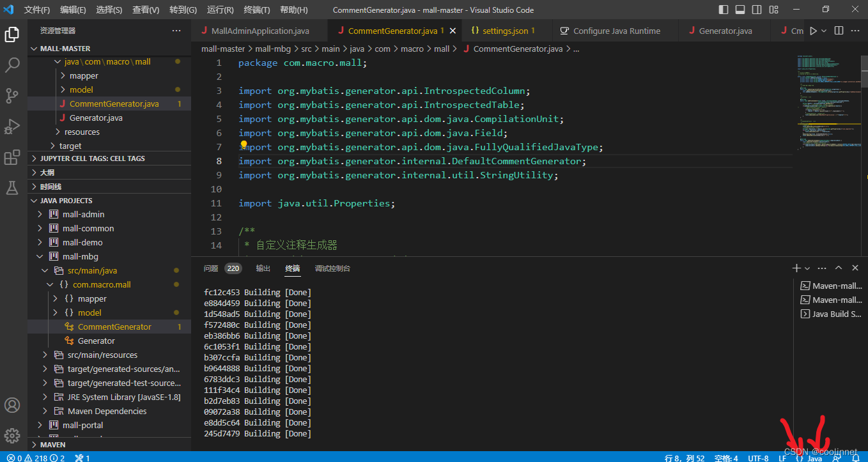The image size is (868, 462).
Task: Click UTF-8 encoding in the status bar
Action: tap(758, 458)
